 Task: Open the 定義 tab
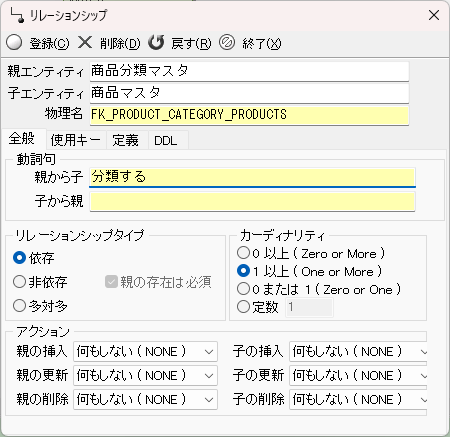(x=126, y=140)
